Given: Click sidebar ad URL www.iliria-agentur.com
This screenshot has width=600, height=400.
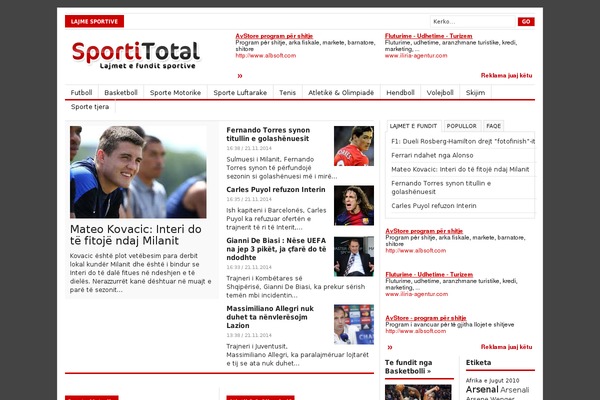Looking at the screenshot, I should click(x=416, y=294).
